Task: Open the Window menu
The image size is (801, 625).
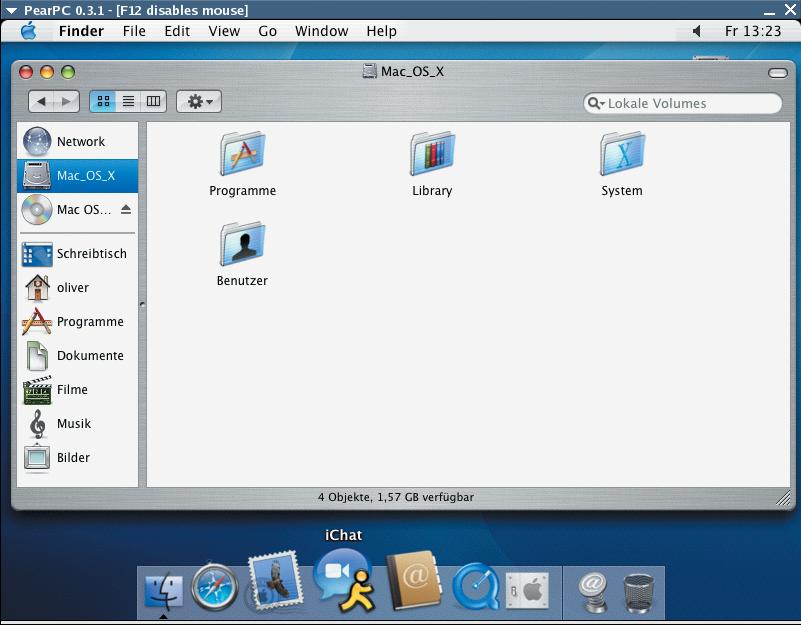Action: click(x=322, y=31)
